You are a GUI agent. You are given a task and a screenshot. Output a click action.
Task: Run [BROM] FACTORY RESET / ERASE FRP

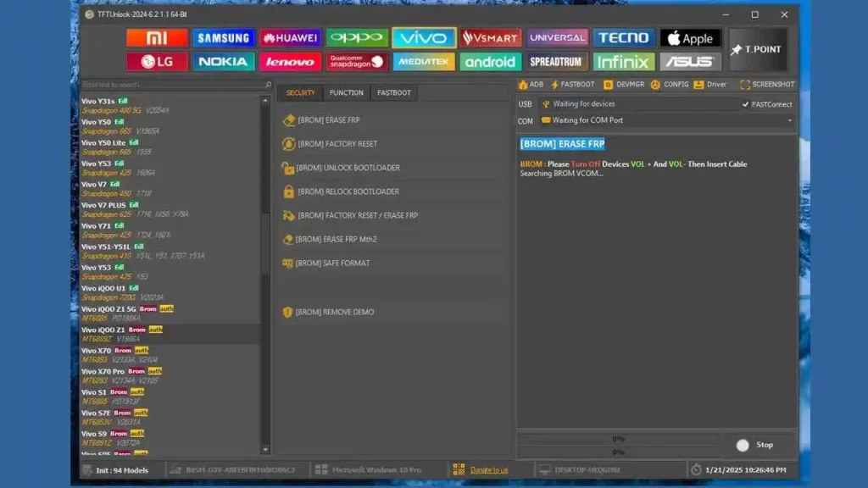(x=392, y=215)
